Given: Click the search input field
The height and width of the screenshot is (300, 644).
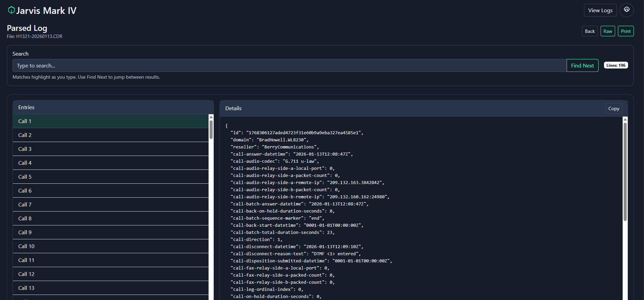Looking at the screenshot, I should pyautogui.click(x=289, y=65).
